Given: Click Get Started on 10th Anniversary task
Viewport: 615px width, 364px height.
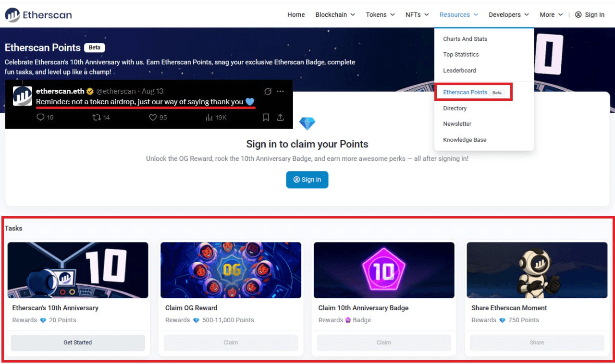Looking at the screenshot, I should click(78, 343).
